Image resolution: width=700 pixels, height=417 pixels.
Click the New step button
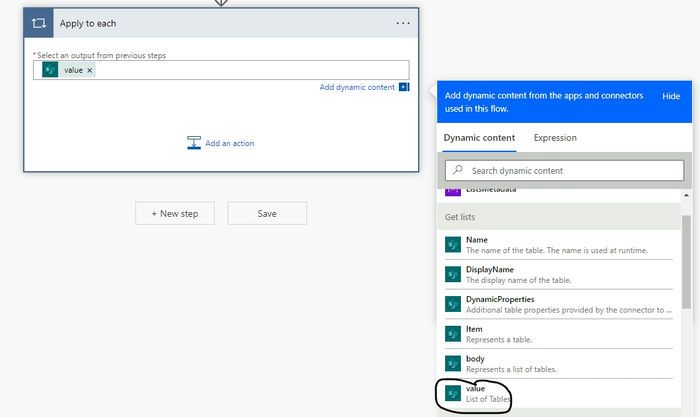point(175,213)
